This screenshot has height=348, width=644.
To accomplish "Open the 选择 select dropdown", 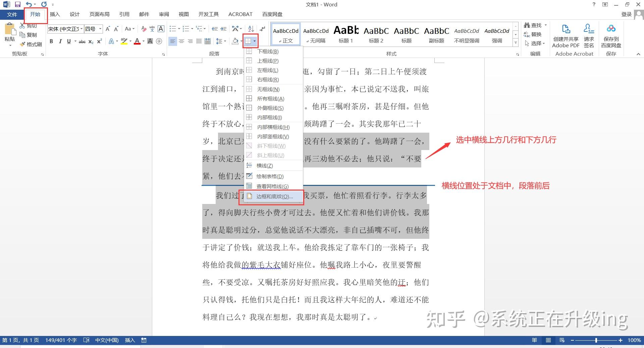I will pyautogui.click(x=535, y=43).
